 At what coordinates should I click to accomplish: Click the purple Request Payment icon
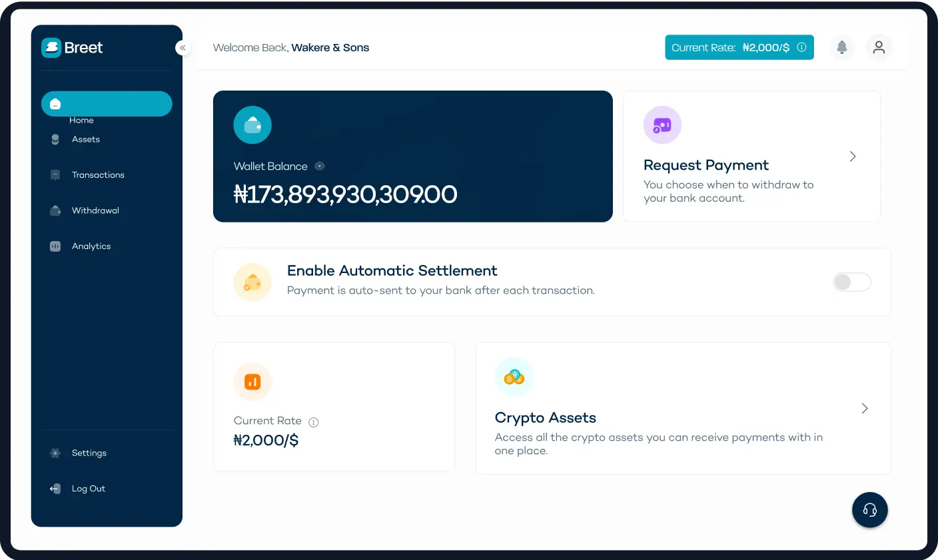662,125
